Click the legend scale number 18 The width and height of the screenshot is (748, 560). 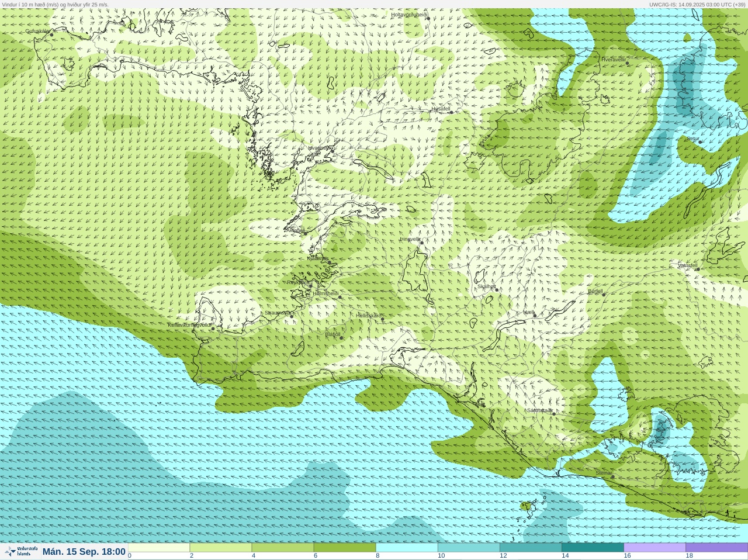[689, 556]
